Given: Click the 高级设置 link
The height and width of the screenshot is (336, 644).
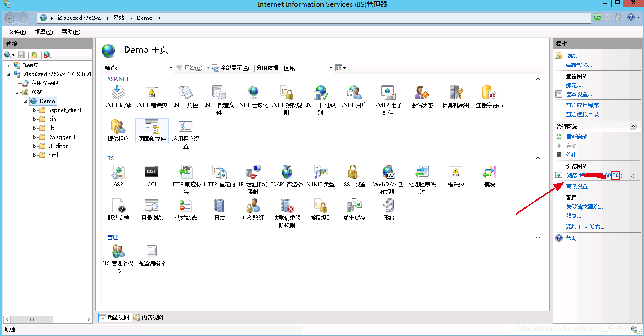Looking at the screenshot, I should (580, 186).
